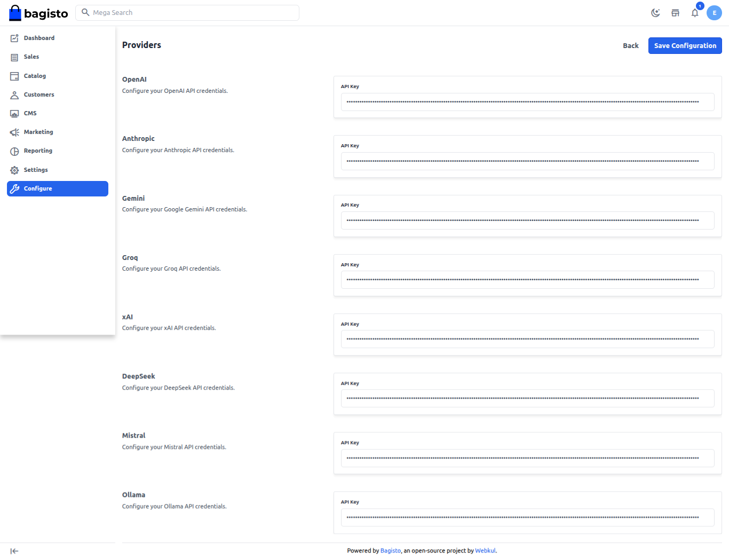Open the Reporting section icon
This screenshot has width=729, height=560.
click(x=14, y=151)
